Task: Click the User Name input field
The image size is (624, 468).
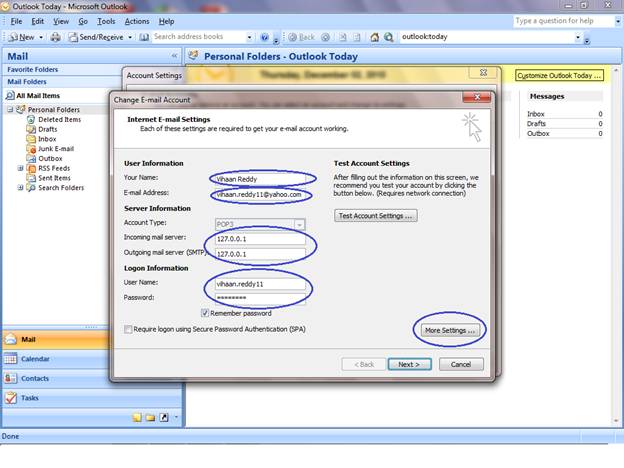Action: [x=261, y=284]
